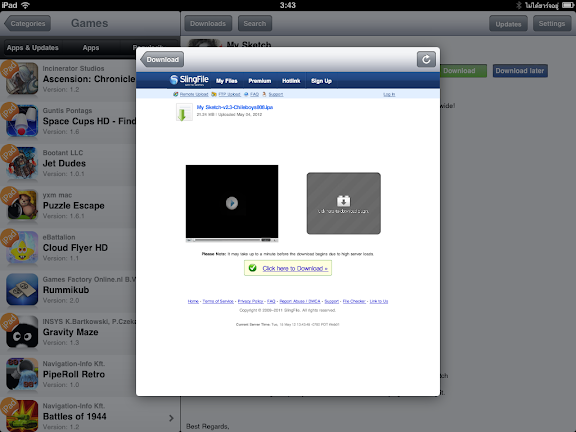Screen dimensions: 576x432
Task: Tap the battery icon in the status bar
Action: click(x=568, y=5)
